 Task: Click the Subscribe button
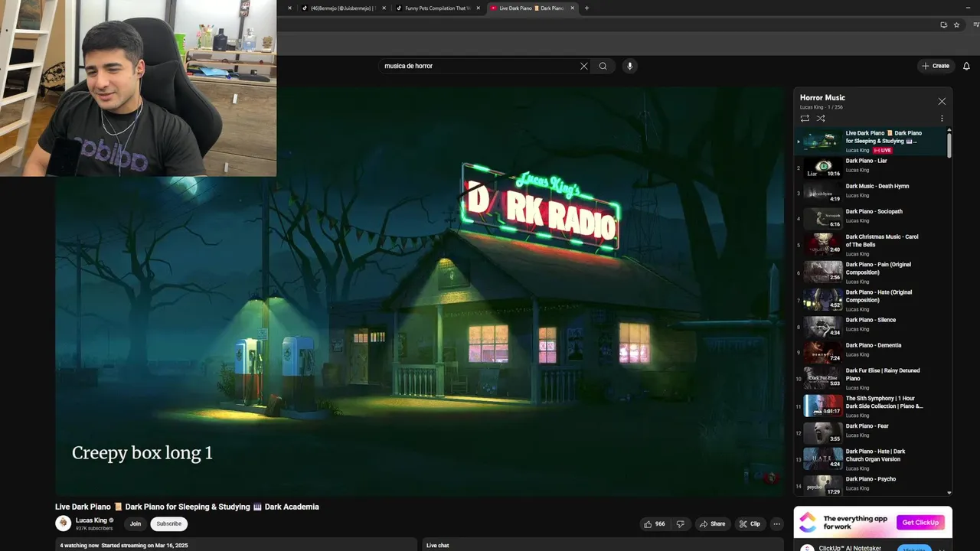[x=169, y=524]
